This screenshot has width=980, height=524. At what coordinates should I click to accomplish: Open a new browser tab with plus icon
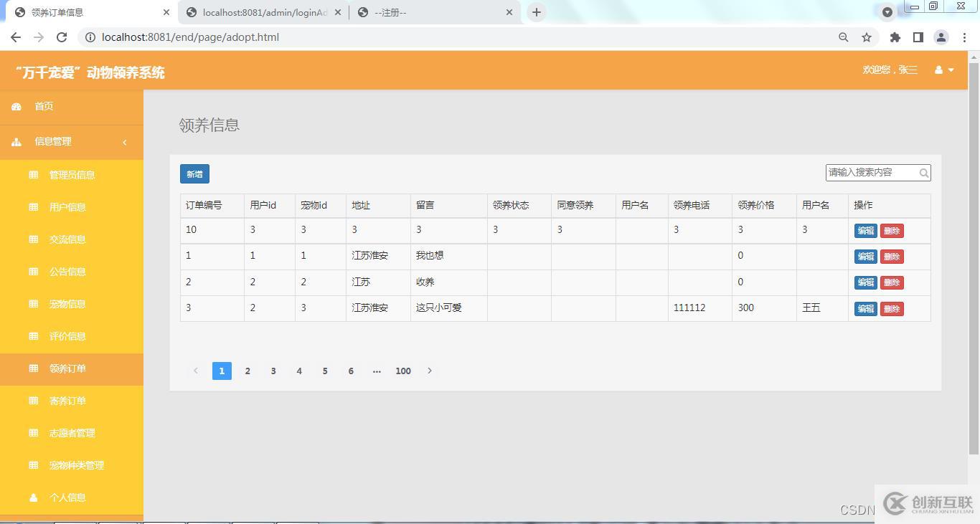coord(536,12)
